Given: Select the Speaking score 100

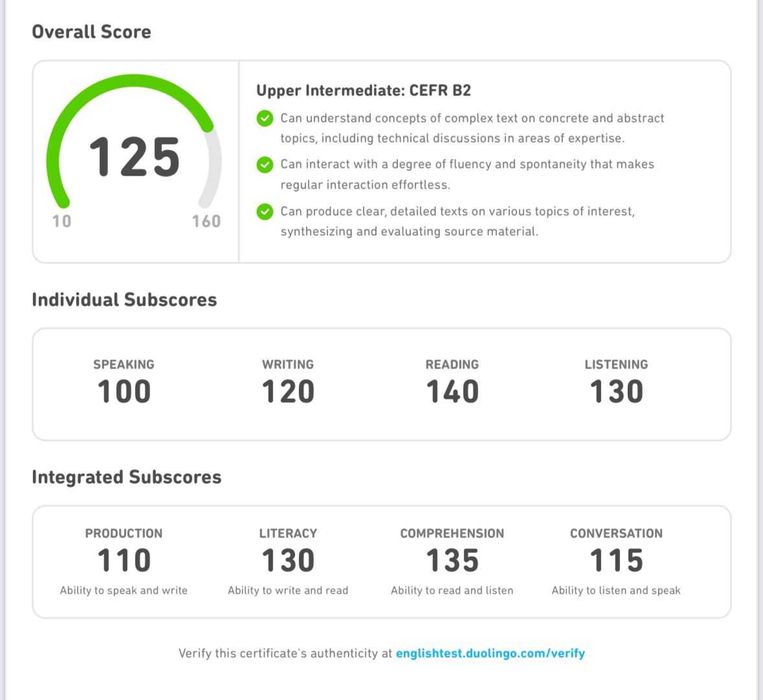Looking at the screenshot, I should tap(124, 392).
